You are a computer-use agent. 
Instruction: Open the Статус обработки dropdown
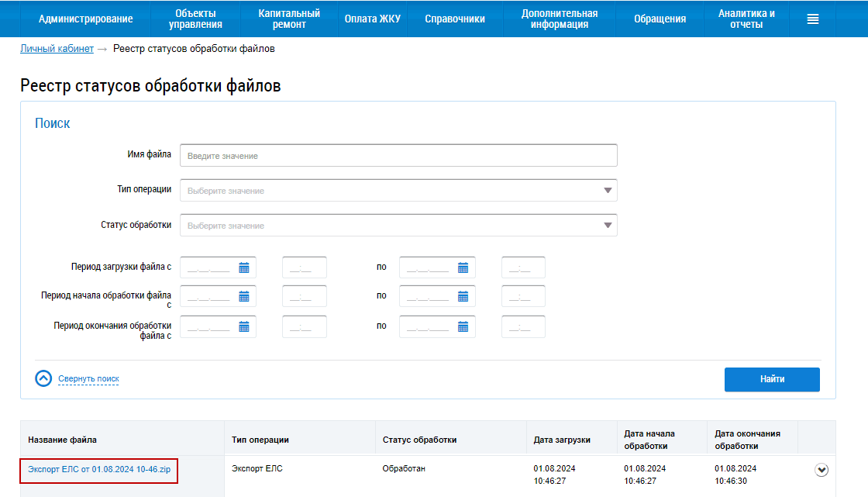[398, 226]
